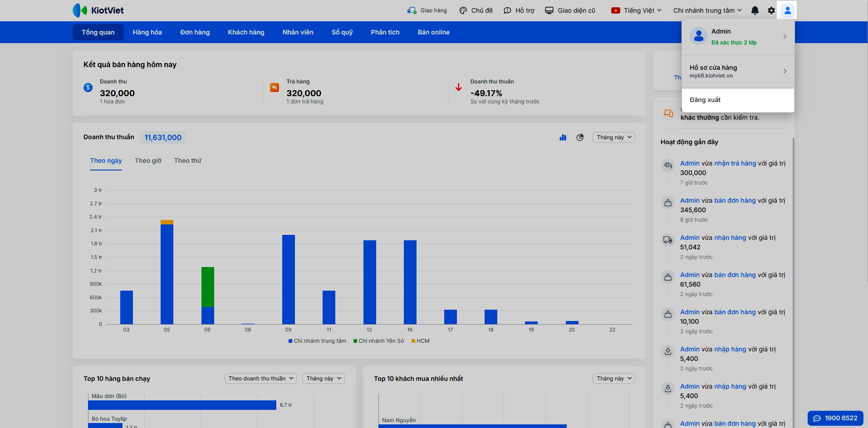Open the Tháng này dropdown for Doanh thu thuần
The width and height of the screenshot is (868, 428).
(614, 137)
